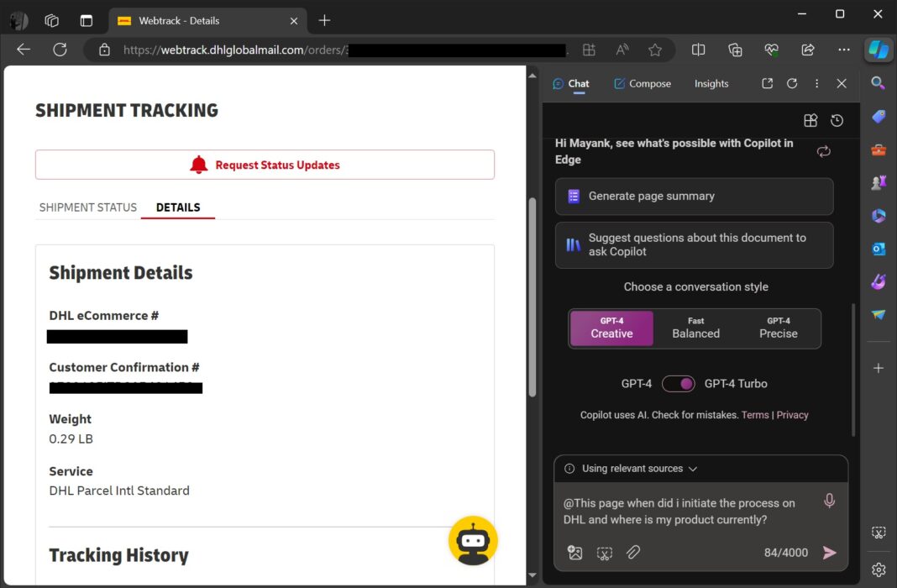
Task: Open the Workspaces icon in title bar
Action: click(x=51, y=21)
